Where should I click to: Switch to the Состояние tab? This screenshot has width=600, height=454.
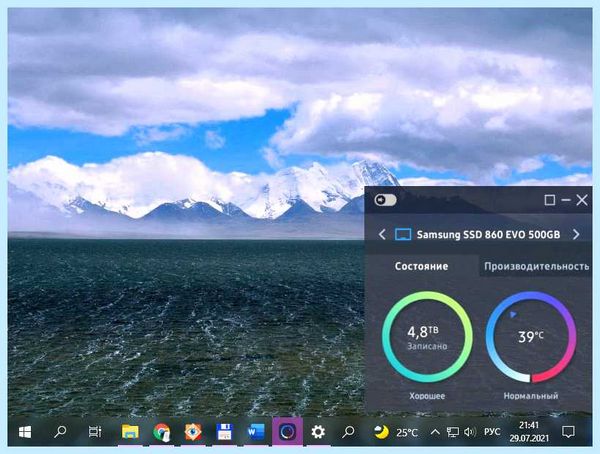click(x=421, y=266)
